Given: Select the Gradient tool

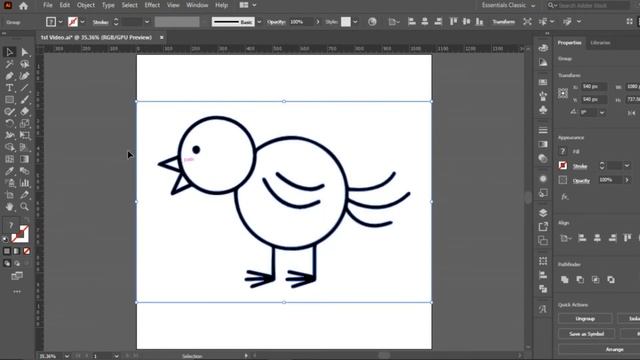Looking at the screenshot, I should (x=24, y=159).
